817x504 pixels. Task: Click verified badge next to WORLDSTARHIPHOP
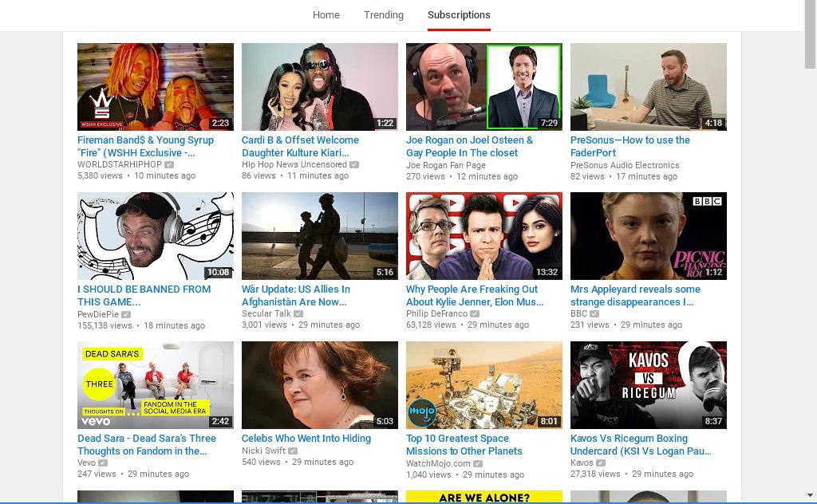[169, 164]
